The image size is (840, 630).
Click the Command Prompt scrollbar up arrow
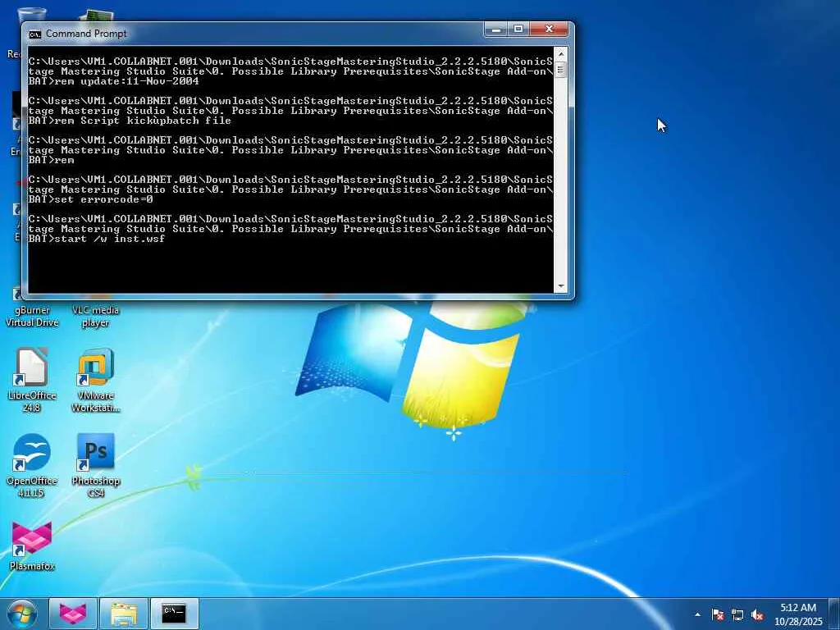(x=561, y=54)
